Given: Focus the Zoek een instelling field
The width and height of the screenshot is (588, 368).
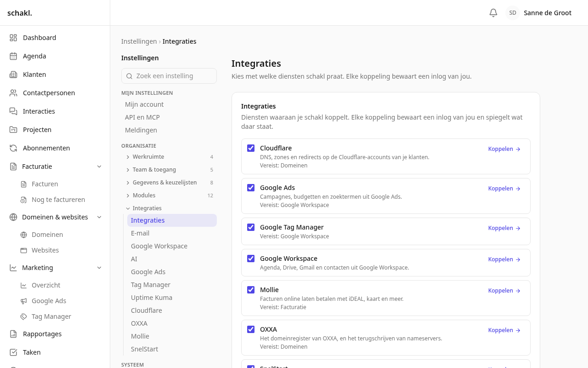Looking at the screenshot, I should click(169, 76).
